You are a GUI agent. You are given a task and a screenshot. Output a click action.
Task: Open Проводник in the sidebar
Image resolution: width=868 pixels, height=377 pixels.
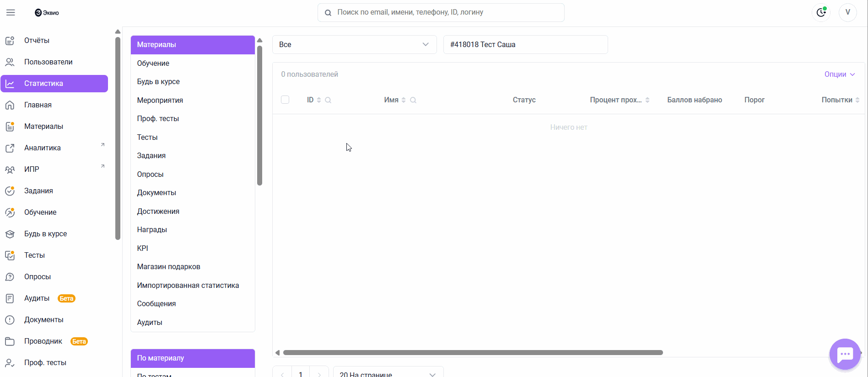click(54, 341)
